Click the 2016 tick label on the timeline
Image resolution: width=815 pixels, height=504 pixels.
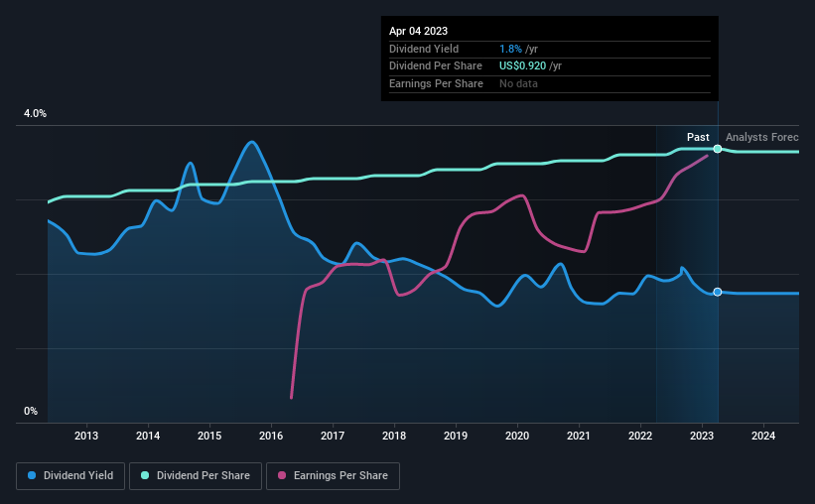[271, 436]
